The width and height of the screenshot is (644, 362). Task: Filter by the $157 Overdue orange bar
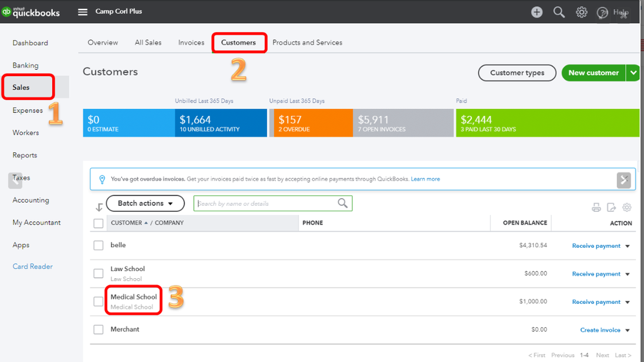pos(313,123)
